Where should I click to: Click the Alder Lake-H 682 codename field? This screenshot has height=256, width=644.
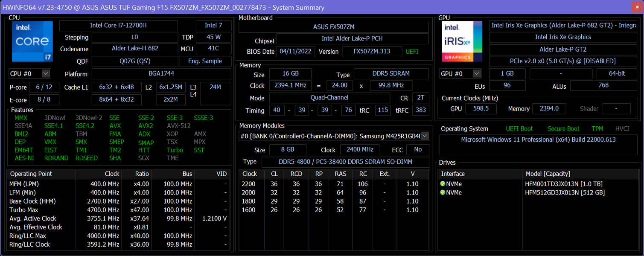click(x=134, y=49)
